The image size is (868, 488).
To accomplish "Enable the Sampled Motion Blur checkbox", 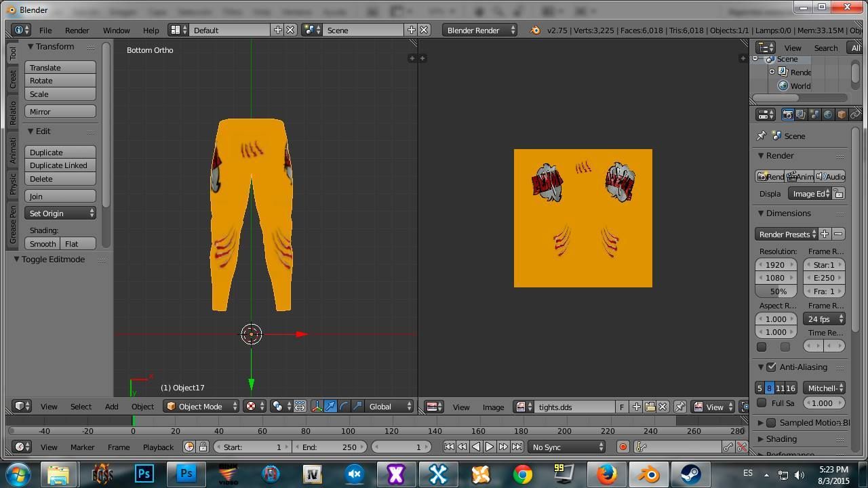I will (x=771, y=422).
